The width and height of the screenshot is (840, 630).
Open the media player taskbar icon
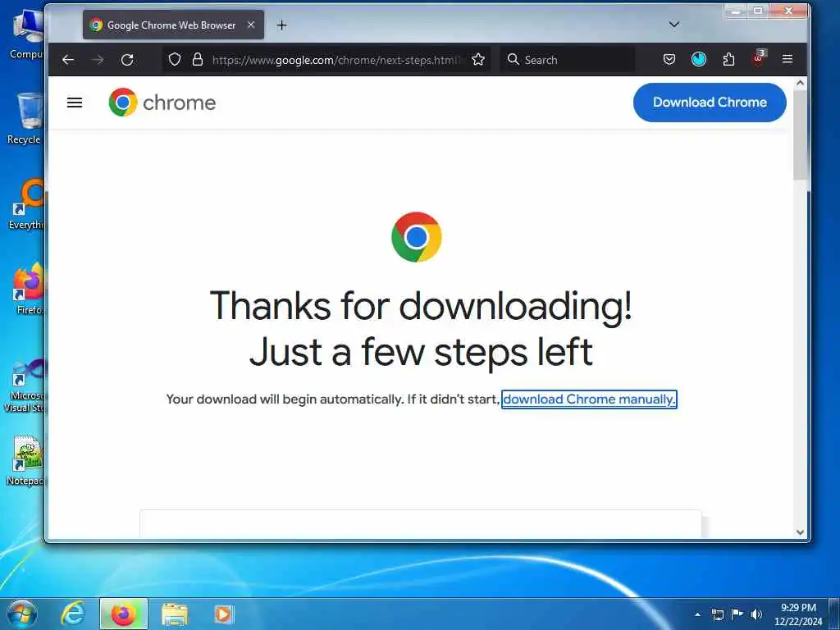click(223, 614)
